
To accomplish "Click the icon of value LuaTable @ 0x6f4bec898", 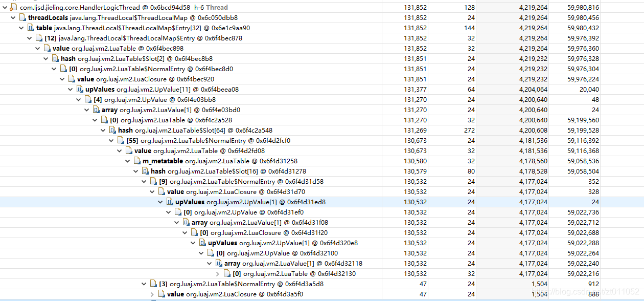I will click(x=46, y=49).
